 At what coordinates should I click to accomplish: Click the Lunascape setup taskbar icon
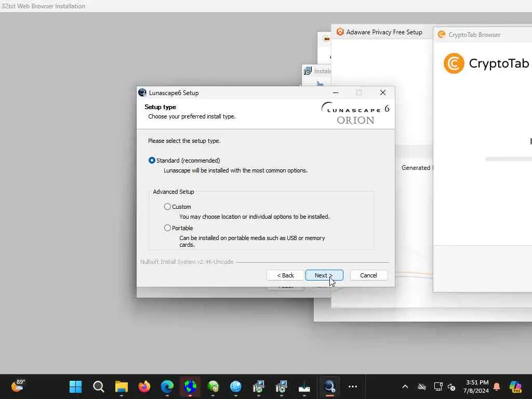pyautogui.click(x=329, y=387)
